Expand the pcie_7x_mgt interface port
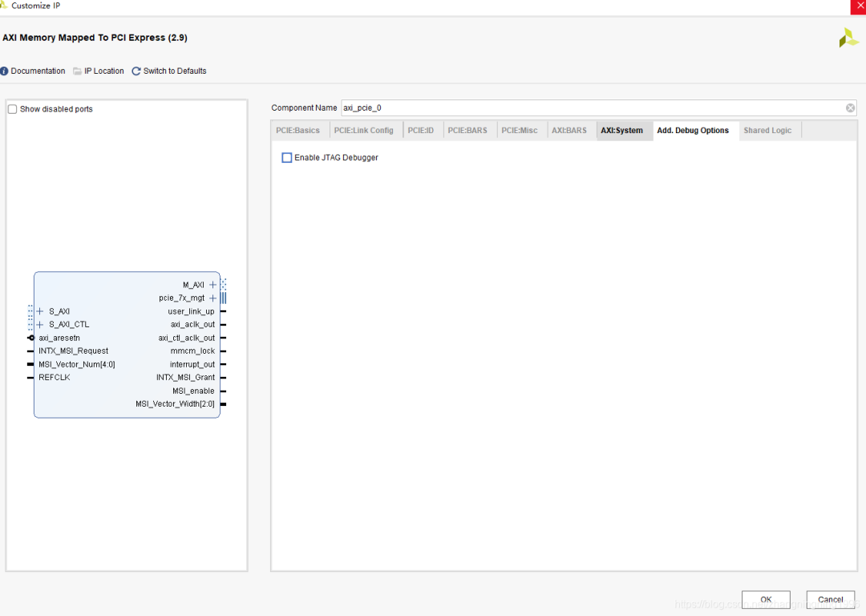Viewport: 866px width, 616px height. click(x=212, y=298)
